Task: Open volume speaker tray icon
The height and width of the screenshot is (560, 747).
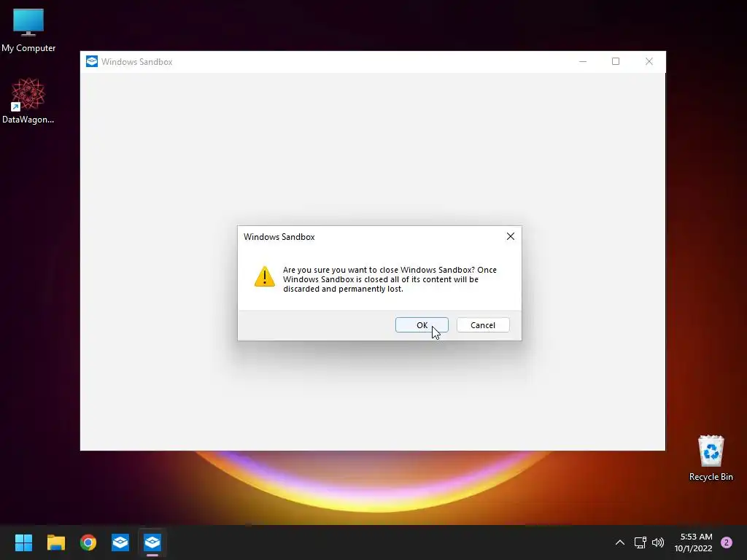Action: [658, 542]
